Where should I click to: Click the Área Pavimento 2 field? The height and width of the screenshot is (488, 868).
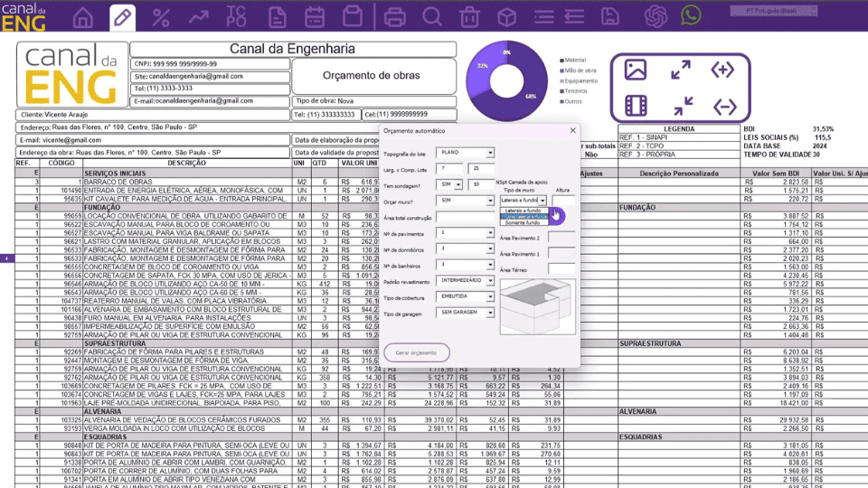(x=561, y=238)
